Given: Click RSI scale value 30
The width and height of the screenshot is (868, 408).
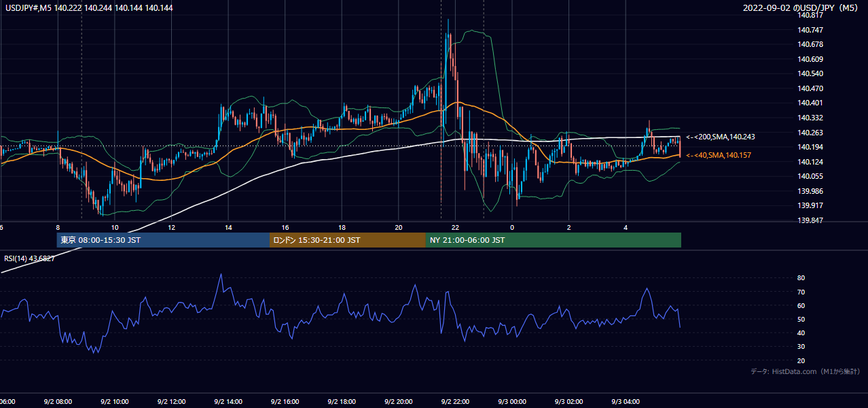Looking at the screenshot, I should coord(801,347).
